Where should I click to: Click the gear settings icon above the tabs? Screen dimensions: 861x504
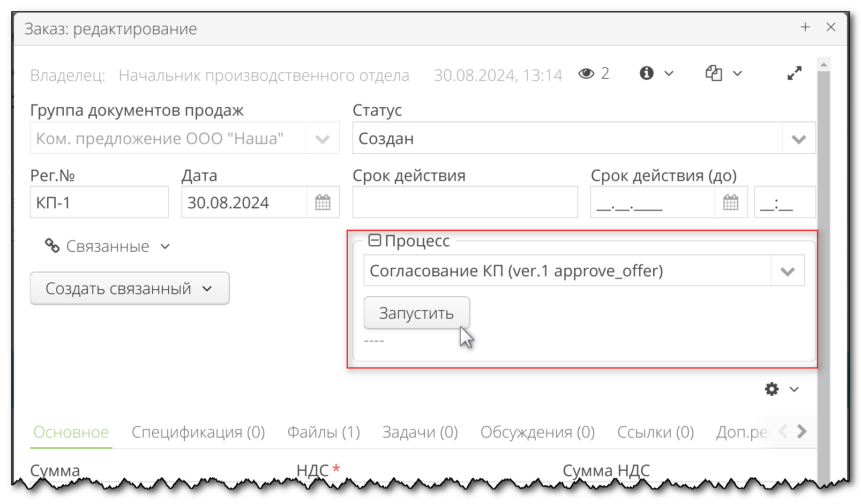coord(771,389)
